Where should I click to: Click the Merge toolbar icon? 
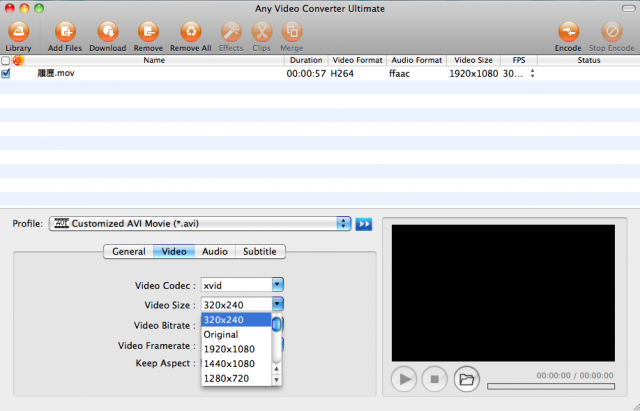[x=292, y=32]
